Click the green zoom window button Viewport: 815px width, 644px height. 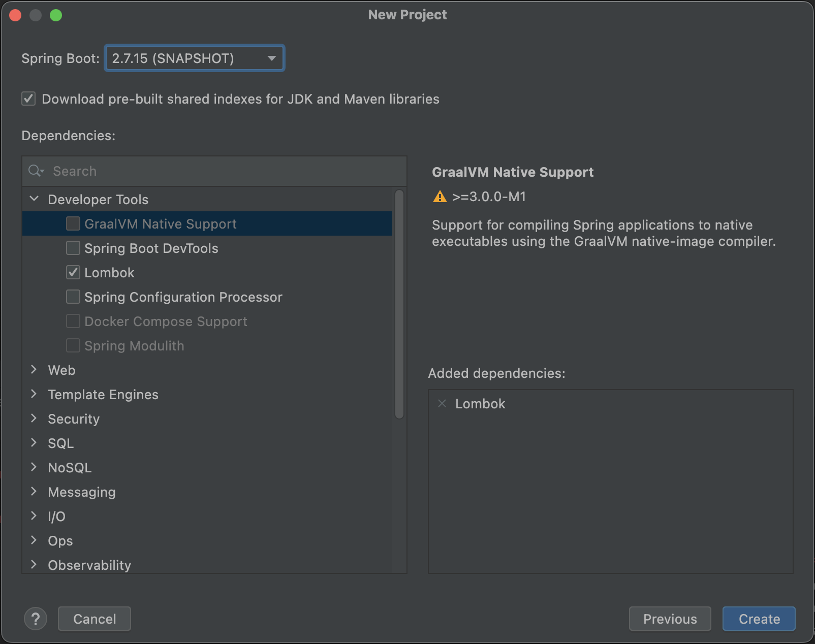coord(56,15)
